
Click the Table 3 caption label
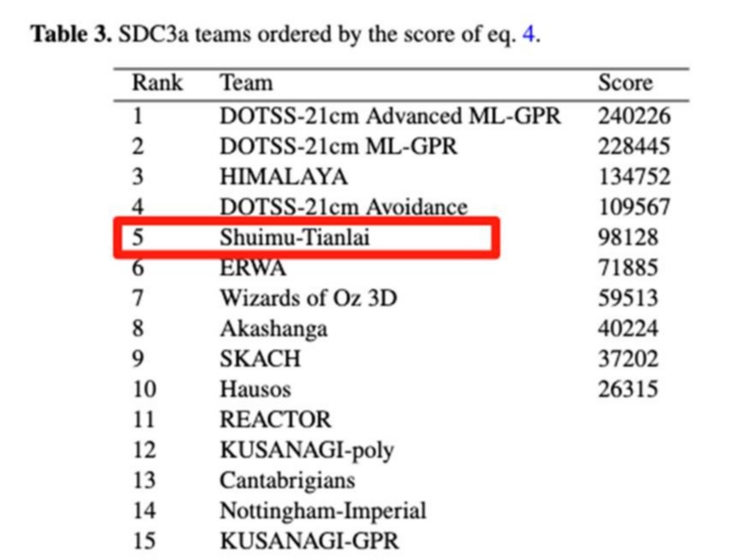(71, 34)
